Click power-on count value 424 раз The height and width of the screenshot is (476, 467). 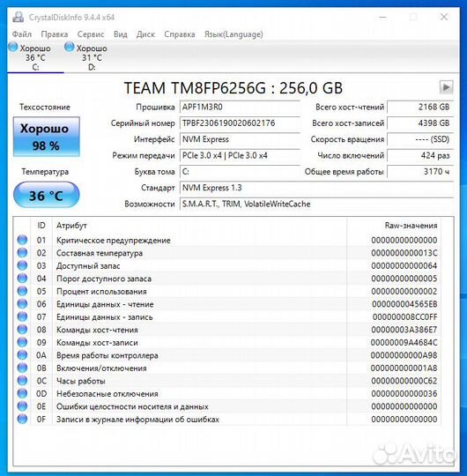click(420, 155)
